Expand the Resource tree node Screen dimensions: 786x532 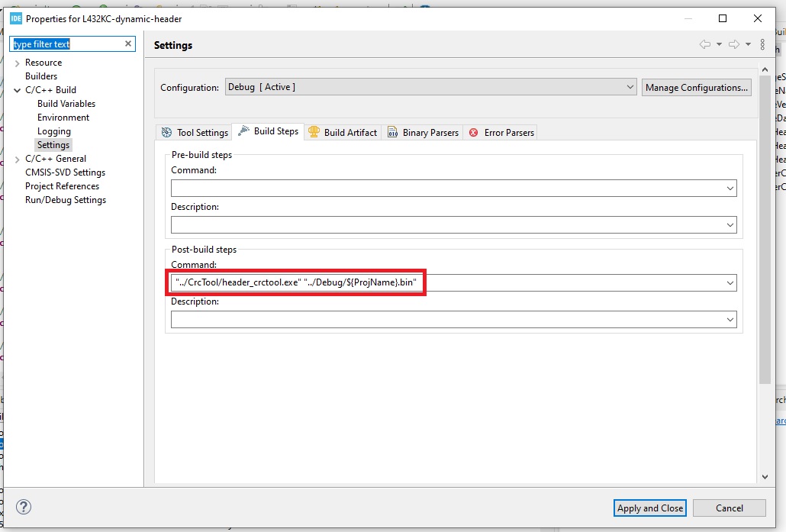[18, 63]
